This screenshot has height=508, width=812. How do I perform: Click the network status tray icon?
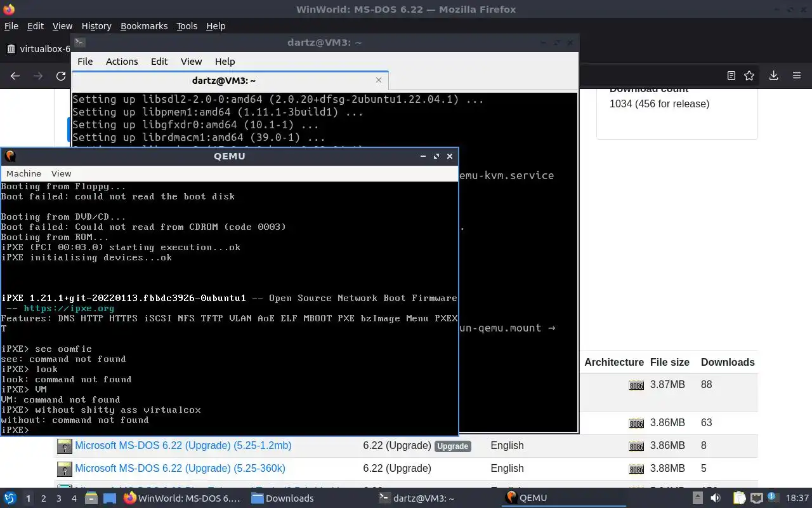coord(756,498)
